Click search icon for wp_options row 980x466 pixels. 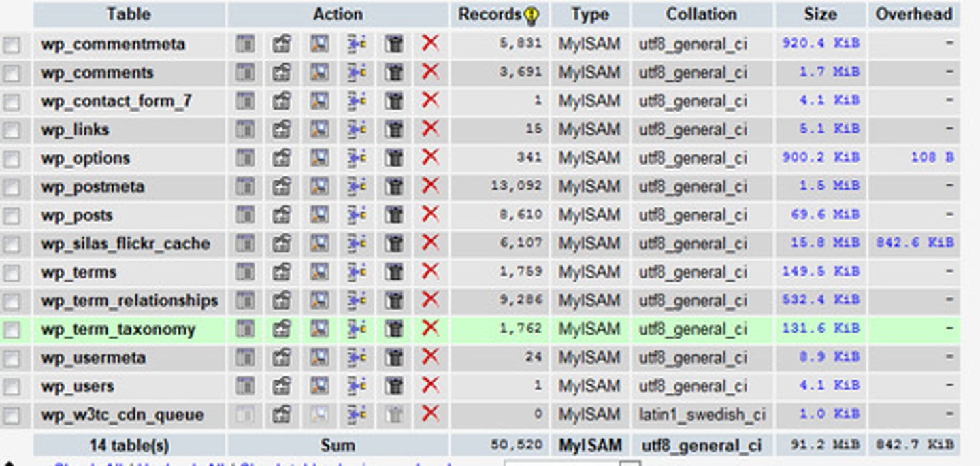(x=319, y=159)
